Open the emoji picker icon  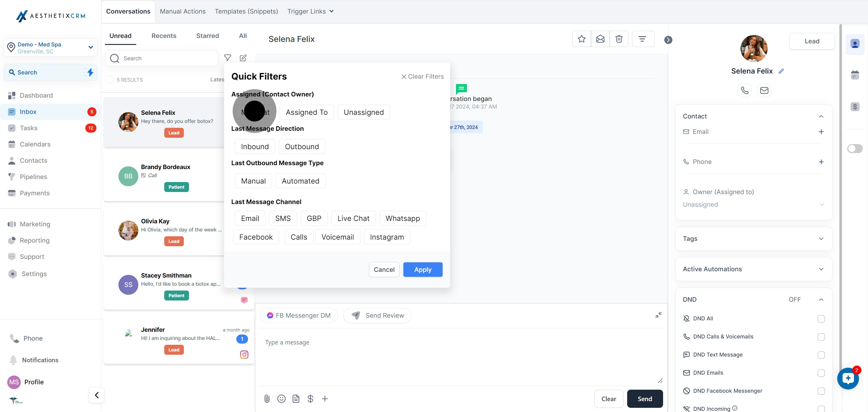(x=281, y=399)
